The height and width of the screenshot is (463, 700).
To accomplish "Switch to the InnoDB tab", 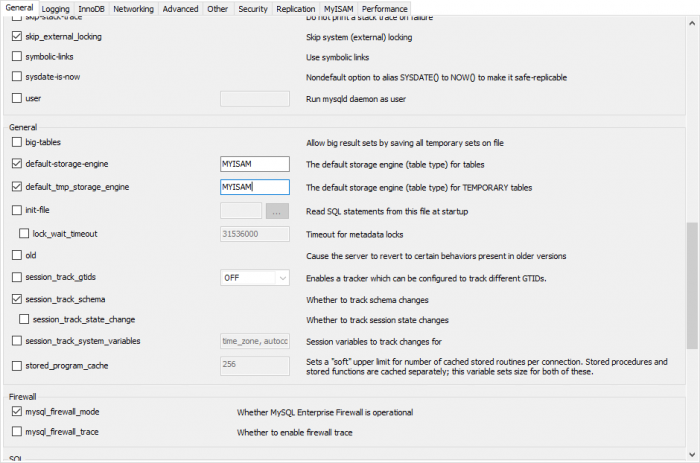I will coord(92,9).
